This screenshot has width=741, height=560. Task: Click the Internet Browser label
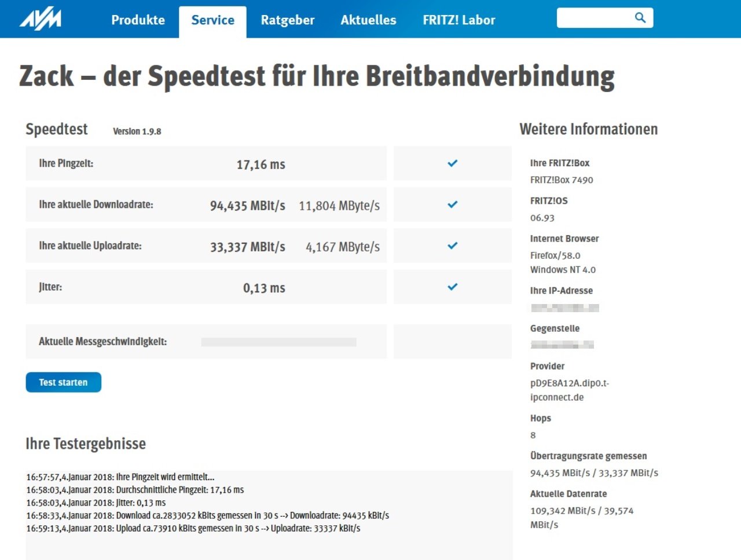(564, 239)
